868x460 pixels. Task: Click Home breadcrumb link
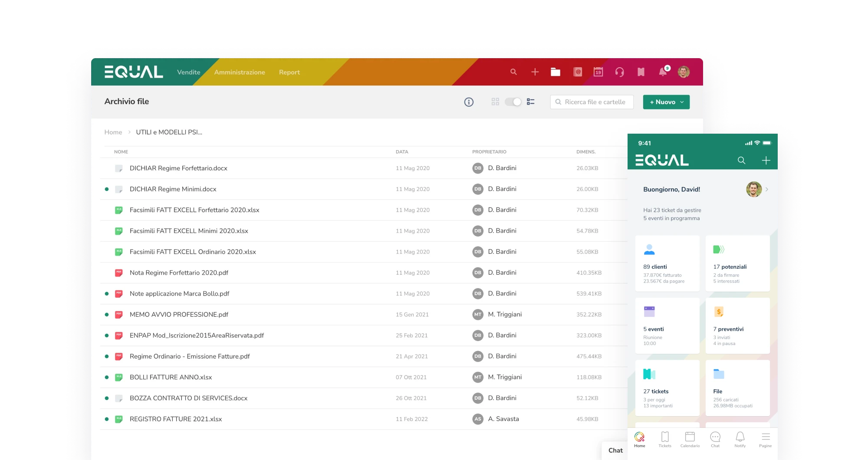tap(113, 132)
